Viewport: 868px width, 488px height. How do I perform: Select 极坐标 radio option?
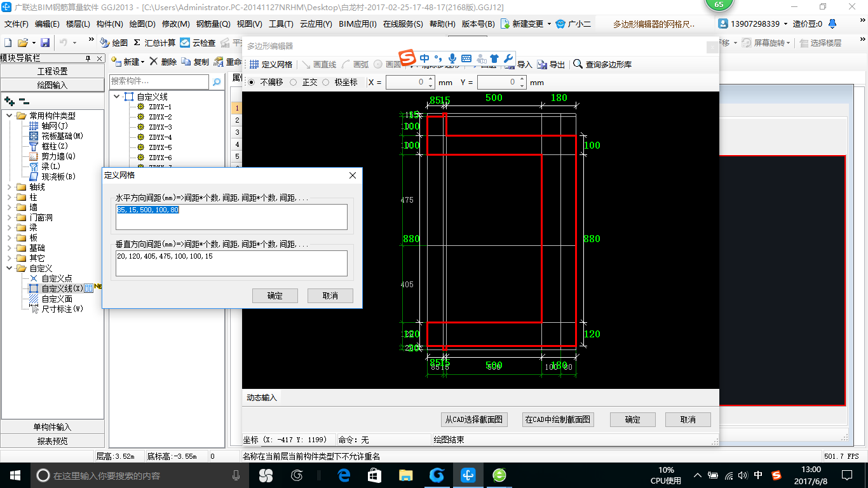tap(326, 82)
